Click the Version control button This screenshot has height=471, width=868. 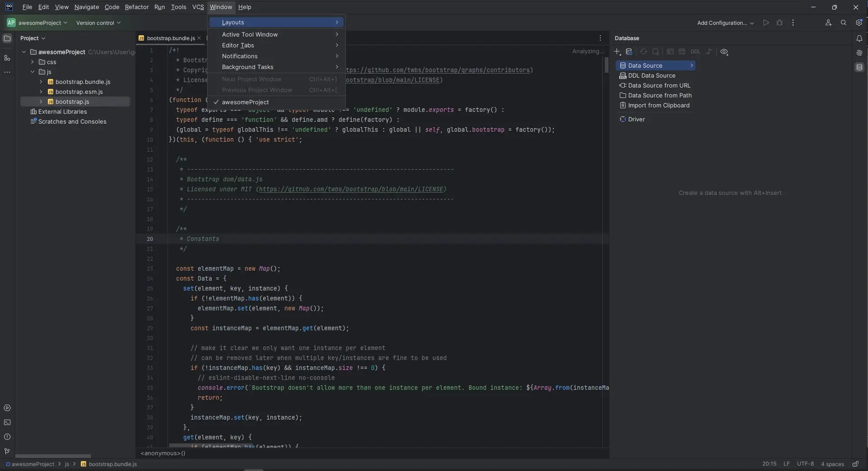(x=98, y=23)
